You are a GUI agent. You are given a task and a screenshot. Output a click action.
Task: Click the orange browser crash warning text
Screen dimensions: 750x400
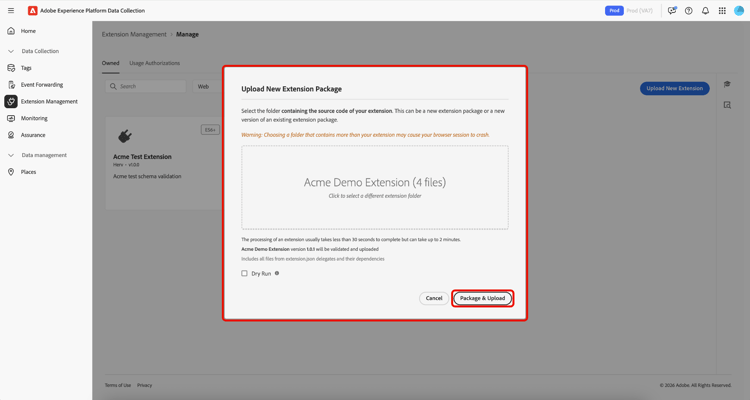(x=365, y=135)
